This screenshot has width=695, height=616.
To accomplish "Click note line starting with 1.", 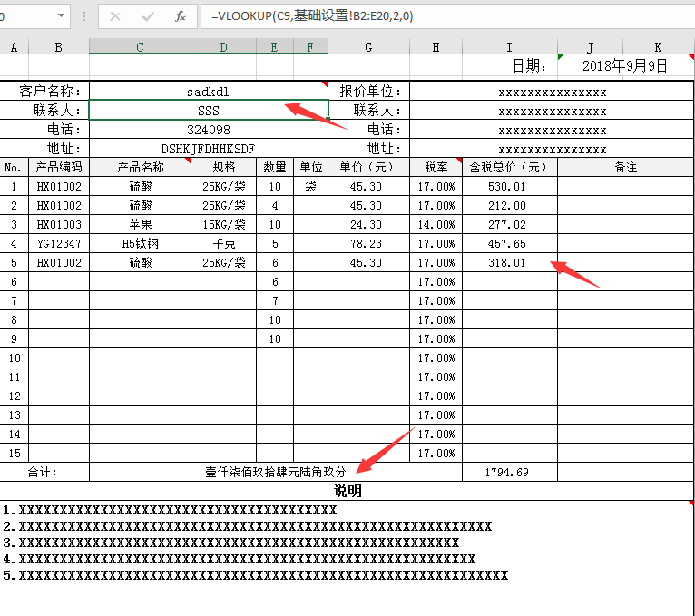I will click(x=171, y=510).
